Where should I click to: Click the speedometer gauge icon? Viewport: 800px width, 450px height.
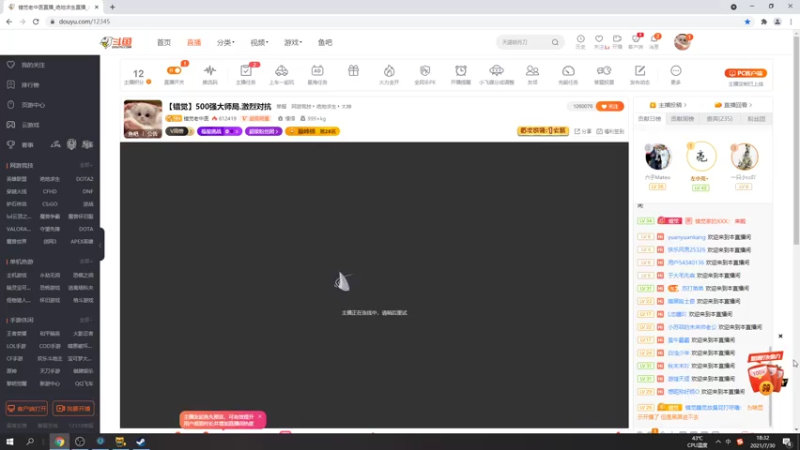(x=568, y=71)
